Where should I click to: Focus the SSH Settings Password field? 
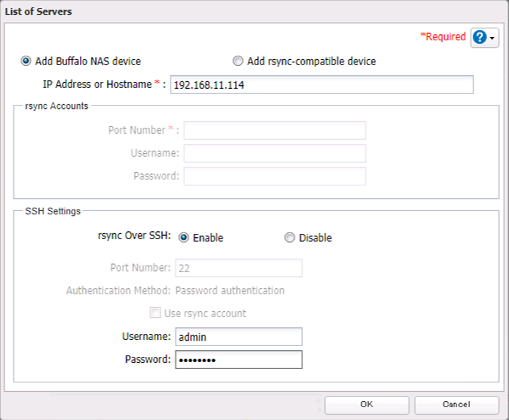coord(238,360)
